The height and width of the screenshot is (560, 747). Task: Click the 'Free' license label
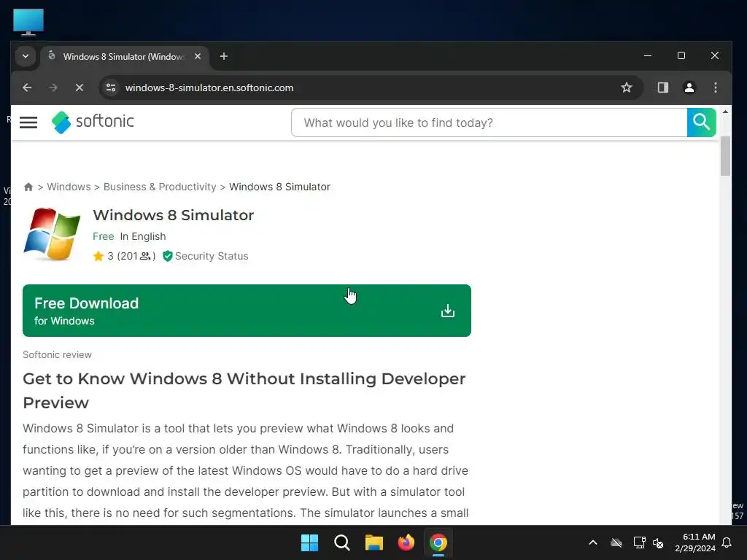click(104, 236)
